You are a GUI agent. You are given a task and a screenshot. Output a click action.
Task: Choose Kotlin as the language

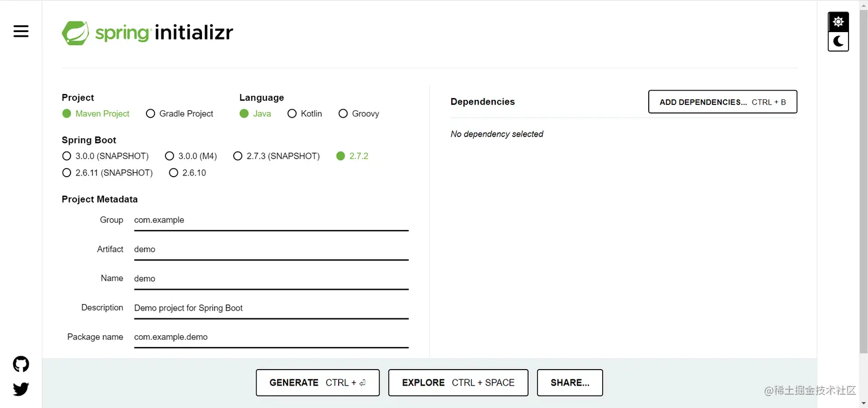coord(305,114)
